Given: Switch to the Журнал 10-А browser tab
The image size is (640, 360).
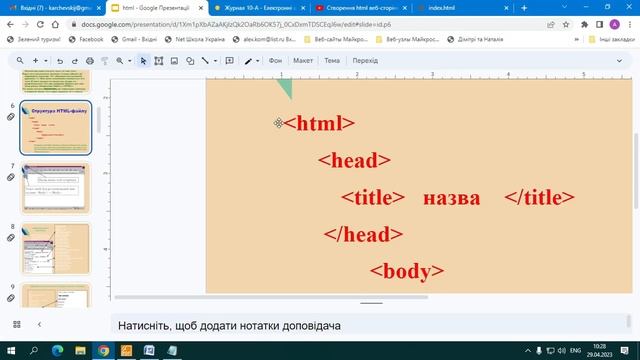Looking at the screenshot, I should [259, 8].
